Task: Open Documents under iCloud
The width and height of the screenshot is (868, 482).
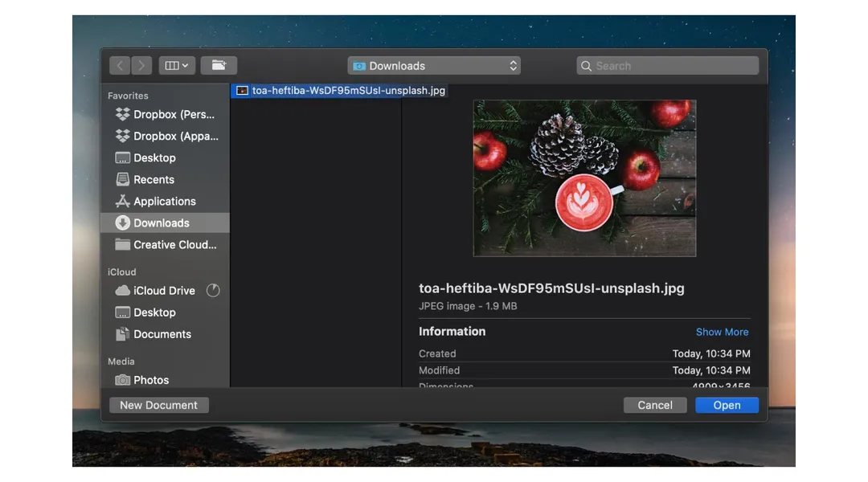Action: click(x=165, y=334)
